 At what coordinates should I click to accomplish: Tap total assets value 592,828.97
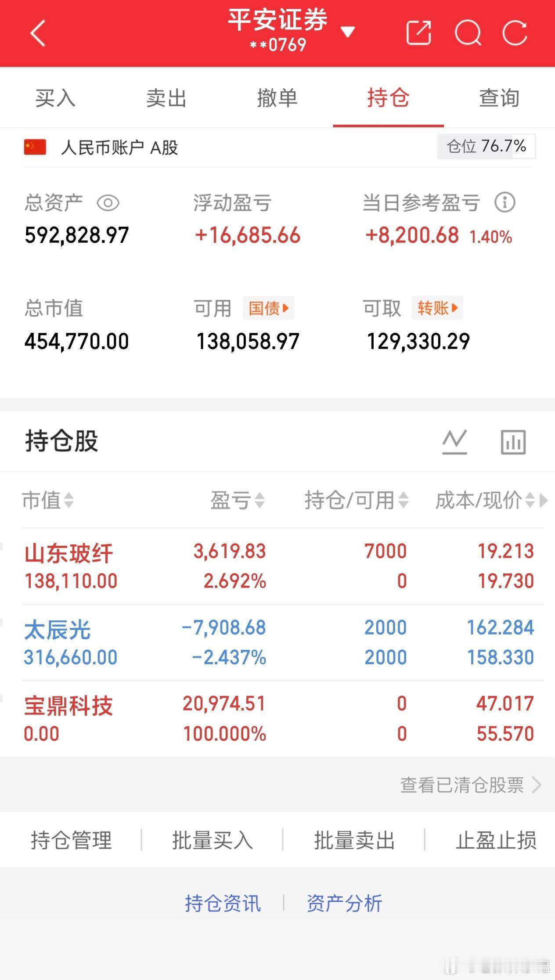(77, 235)
